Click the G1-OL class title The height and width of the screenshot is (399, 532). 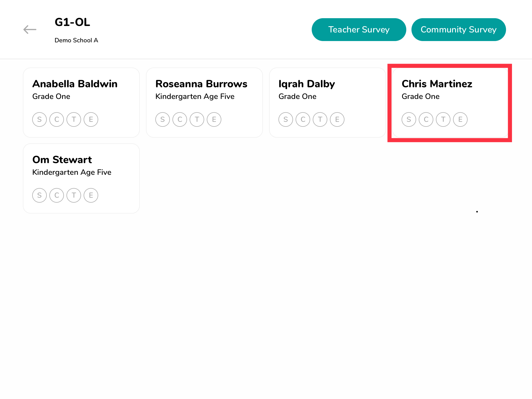(72, 22)
